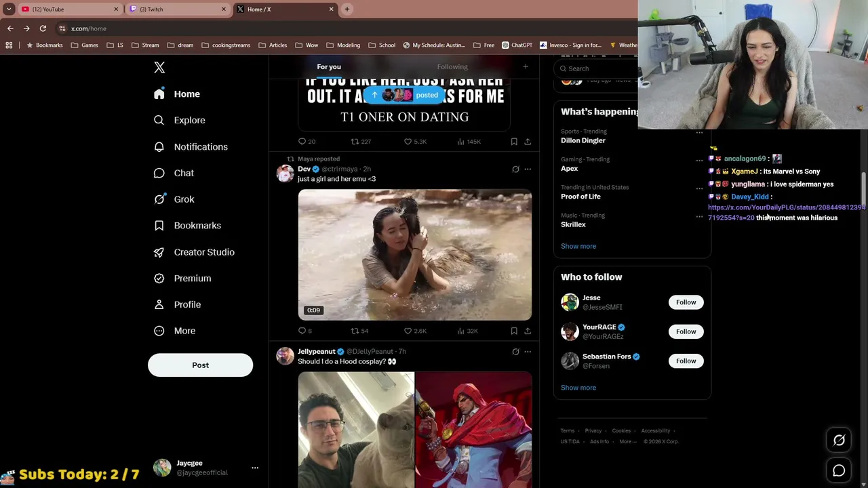This screenshot has width=868, height=488.
Task: Switch to the Twitch browser tab
Action: click(178, 9)
